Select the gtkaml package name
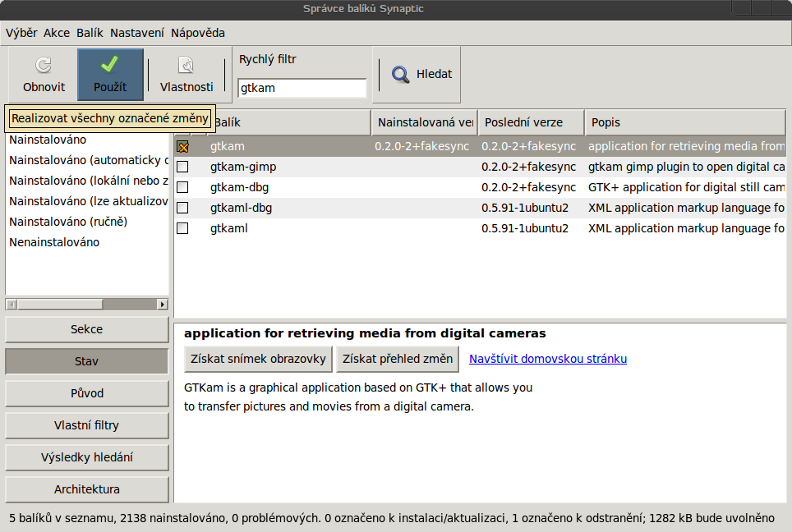Image resolution: width=792 pixels, height=532 pixels. click(x=229, y=229)
